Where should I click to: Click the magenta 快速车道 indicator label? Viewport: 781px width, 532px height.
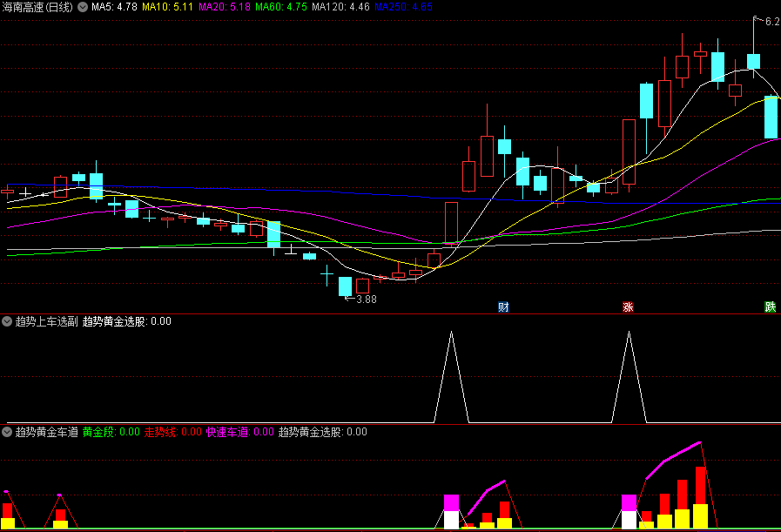[x=239, y=432]
